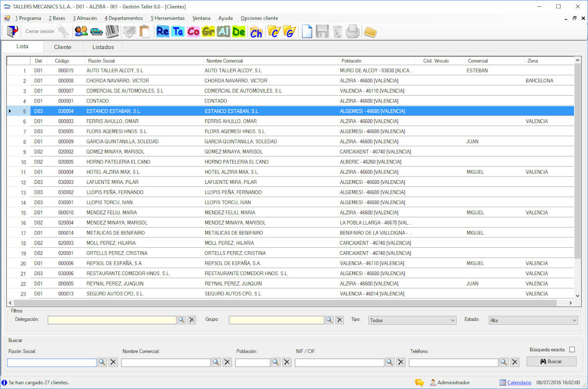Click the Buscar button
This screenshot has width=588, height=389.
(x=551, y=362)
